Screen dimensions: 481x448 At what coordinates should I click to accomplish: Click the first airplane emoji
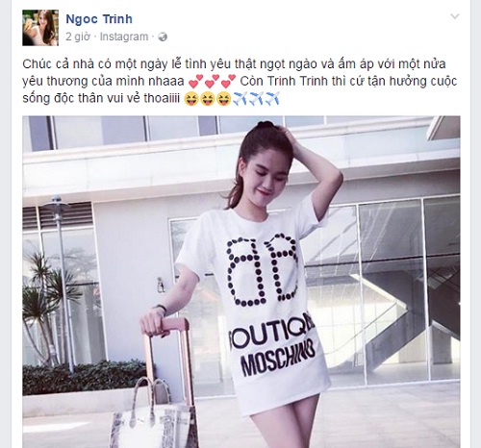(x=240, y=99)
